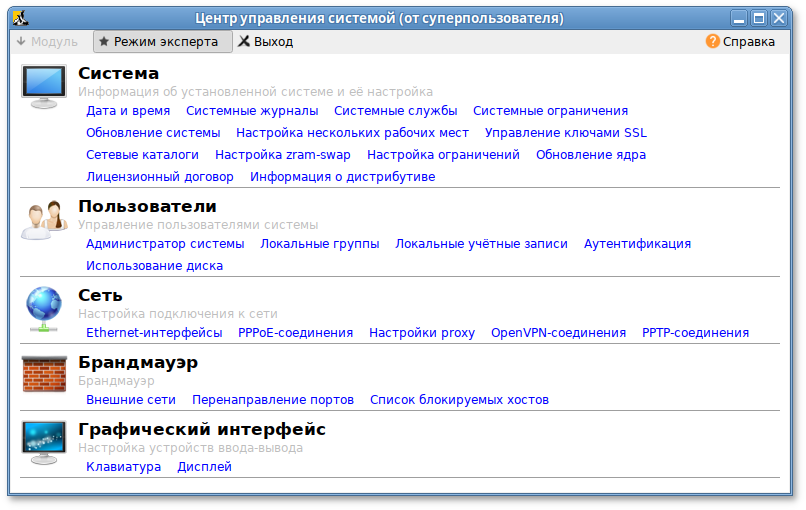
Task: Click the Графический интерфейс display icon
Action: (x=44, y=443)
